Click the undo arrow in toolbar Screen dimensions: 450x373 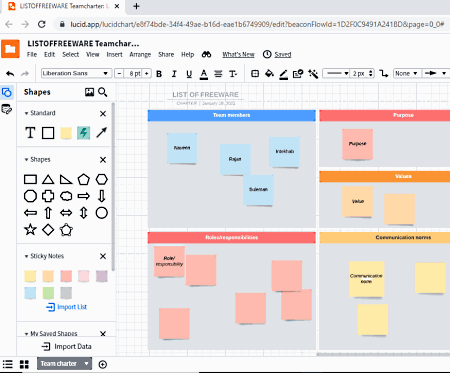point(10,73)
